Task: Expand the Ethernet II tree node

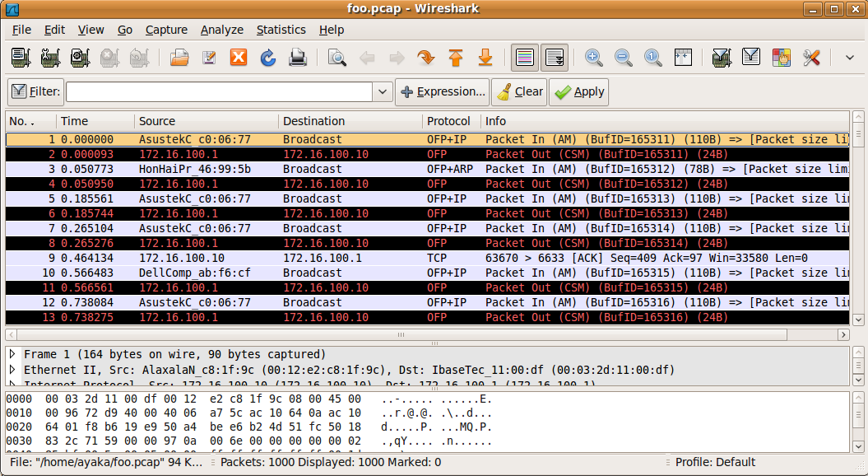Action: click(x=12, y=370)
